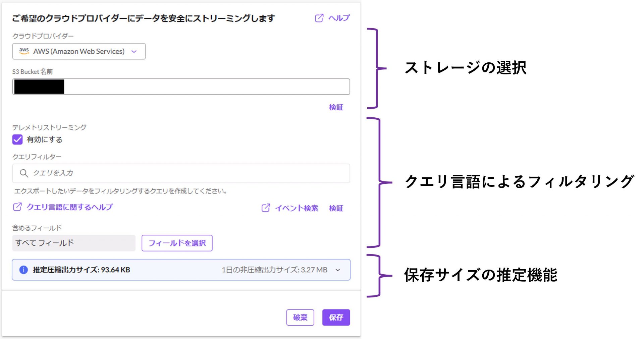
Task: Open the イベント検索 link
Action: click(x=297, y=208)
